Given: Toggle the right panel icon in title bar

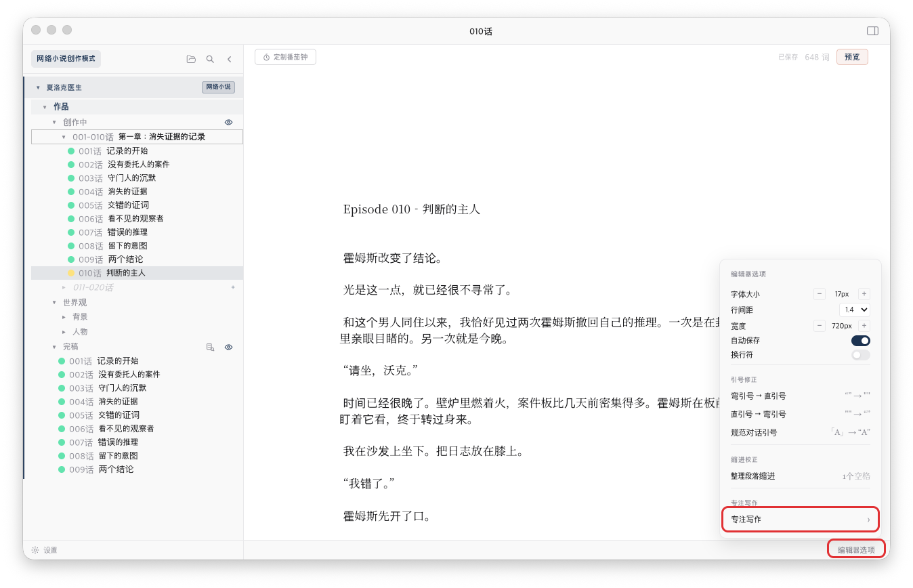Looking at the screenshot, I should [872, 30].
